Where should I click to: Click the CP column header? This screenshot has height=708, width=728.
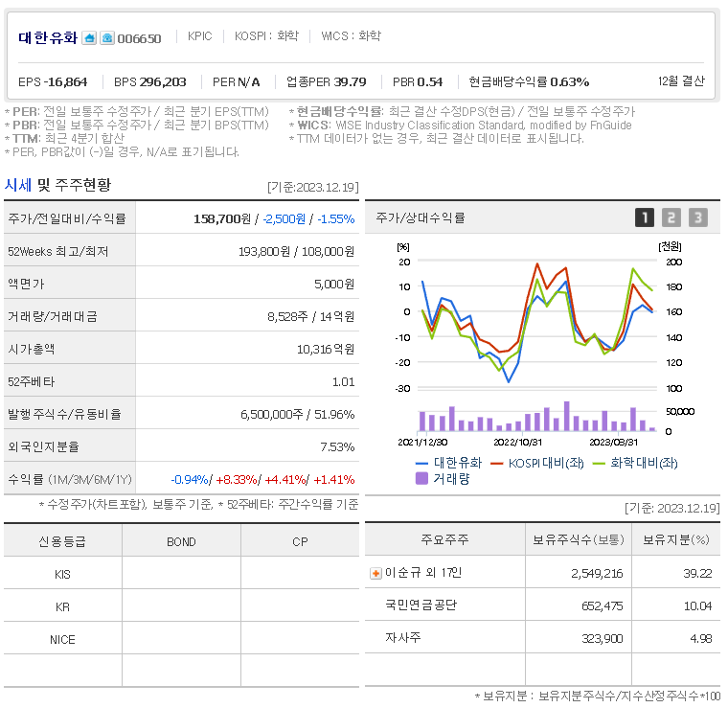[300, 542]
